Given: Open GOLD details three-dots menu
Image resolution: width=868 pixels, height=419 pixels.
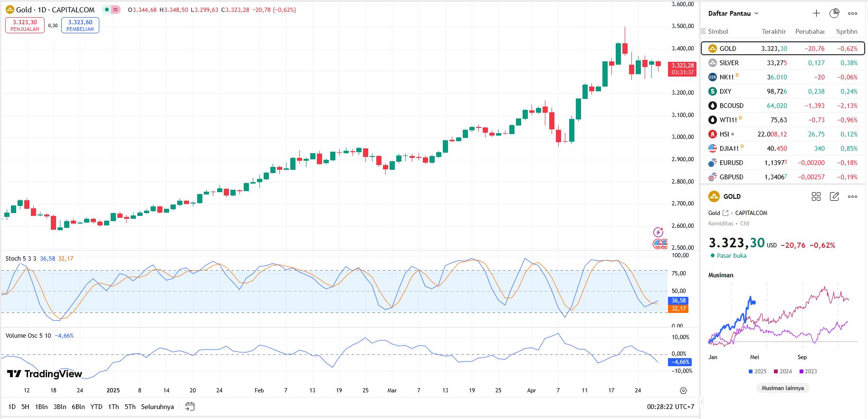Looking at the screenshot, I should pyautogui.click(x=853, y=196).
